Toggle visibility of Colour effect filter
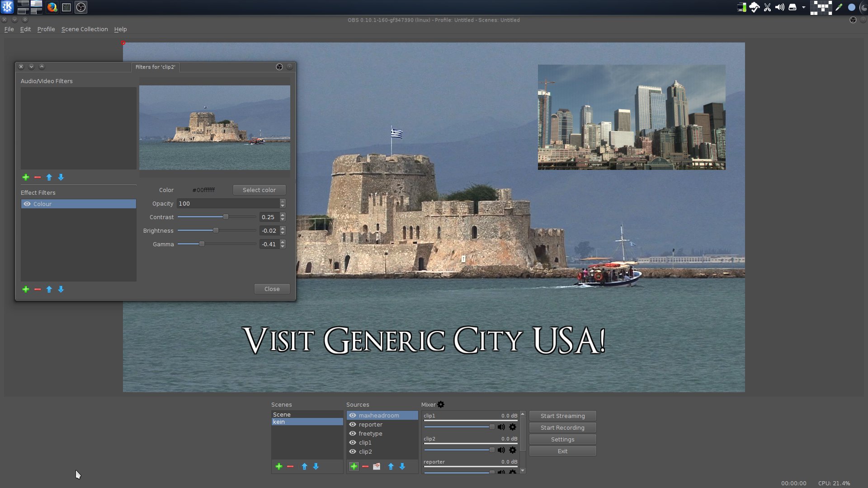 pyautogui.click(x=27, y=204)
